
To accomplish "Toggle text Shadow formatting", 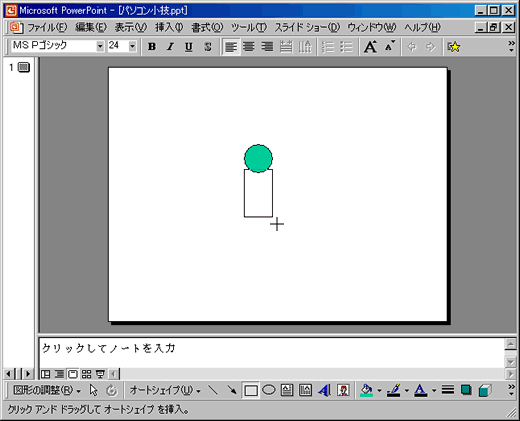I will pyautogui.click(x=207, y=47).
